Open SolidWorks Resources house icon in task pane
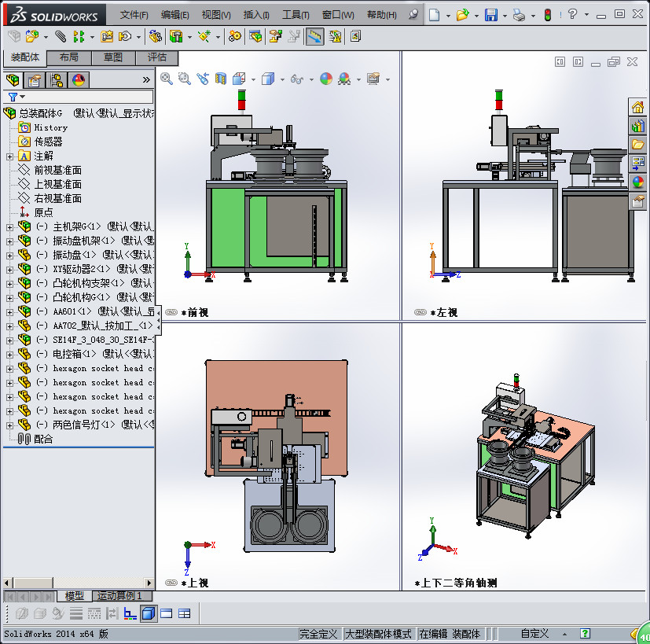The image size is (650, 644). click(x=637, y=108)
